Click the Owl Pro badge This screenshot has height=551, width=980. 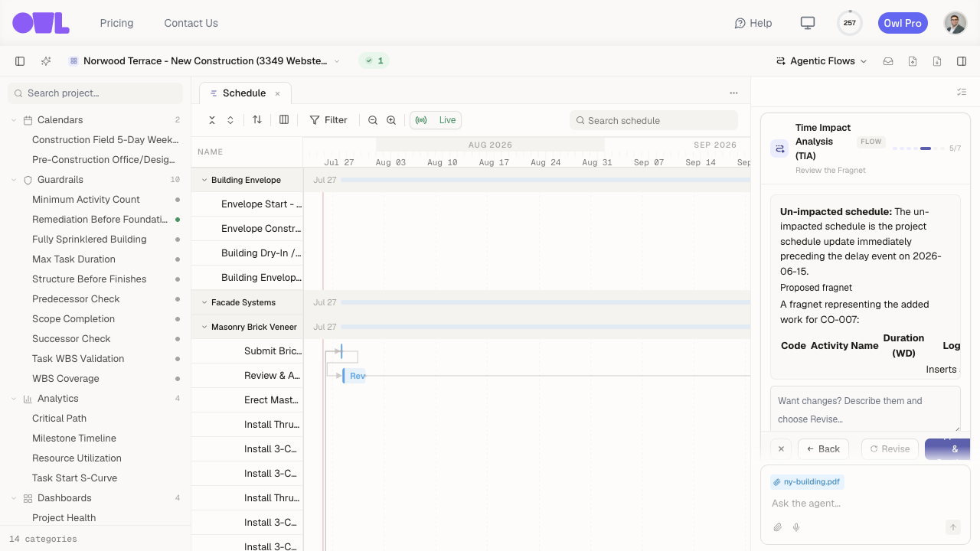tap(903, 23)
